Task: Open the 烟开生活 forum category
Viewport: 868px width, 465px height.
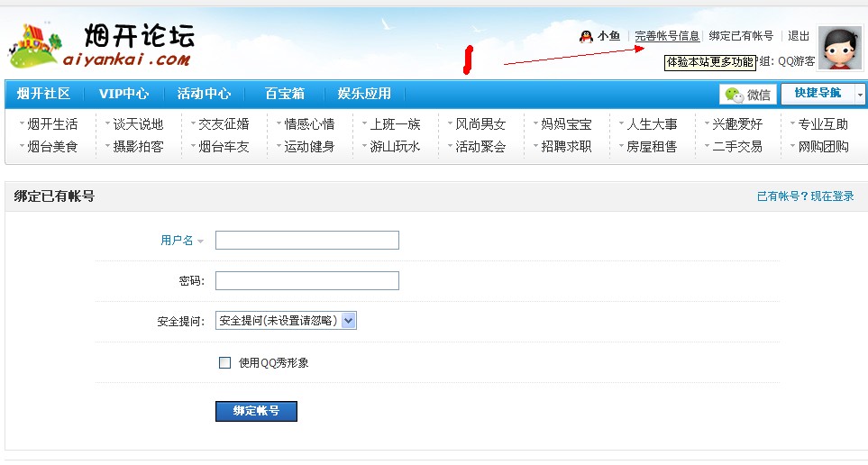Action: 52,124
